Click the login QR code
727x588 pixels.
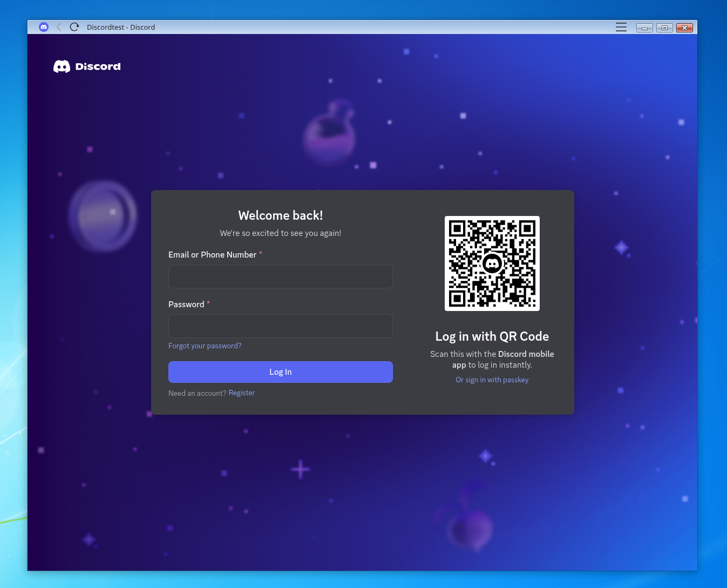coord(492,263)
